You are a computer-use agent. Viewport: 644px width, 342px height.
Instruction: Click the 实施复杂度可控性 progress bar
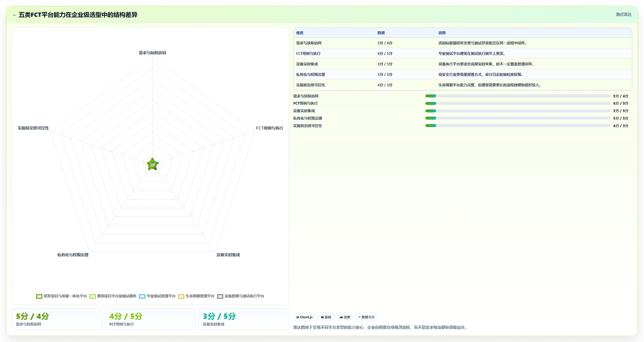point(518,126)
